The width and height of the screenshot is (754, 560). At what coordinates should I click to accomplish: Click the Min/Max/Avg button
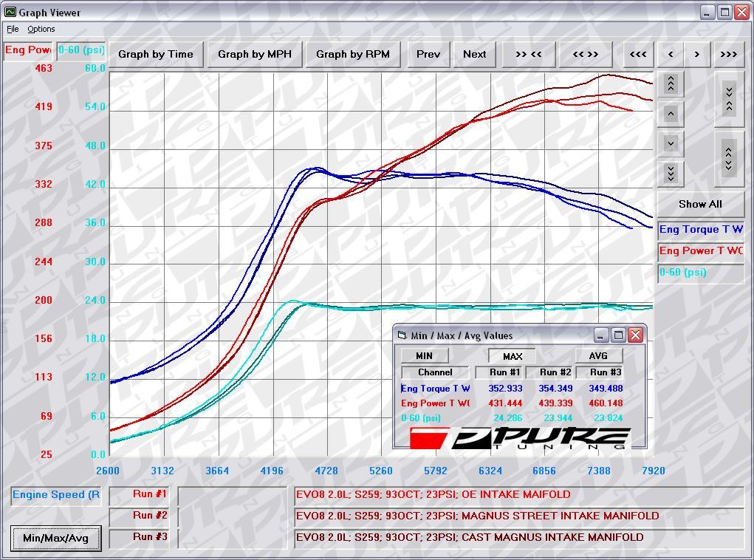(55, 538)
